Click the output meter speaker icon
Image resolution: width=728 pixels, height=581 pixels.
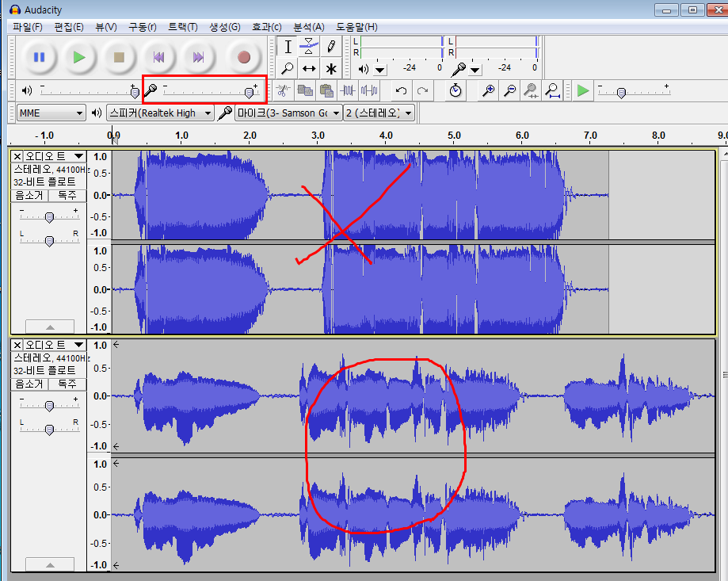pos(364,69)
